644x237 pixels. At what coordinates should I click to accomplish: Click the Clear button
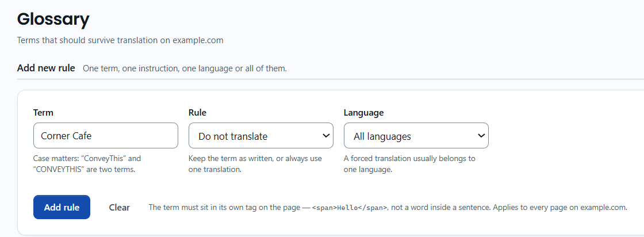click(x=119, y=208)
